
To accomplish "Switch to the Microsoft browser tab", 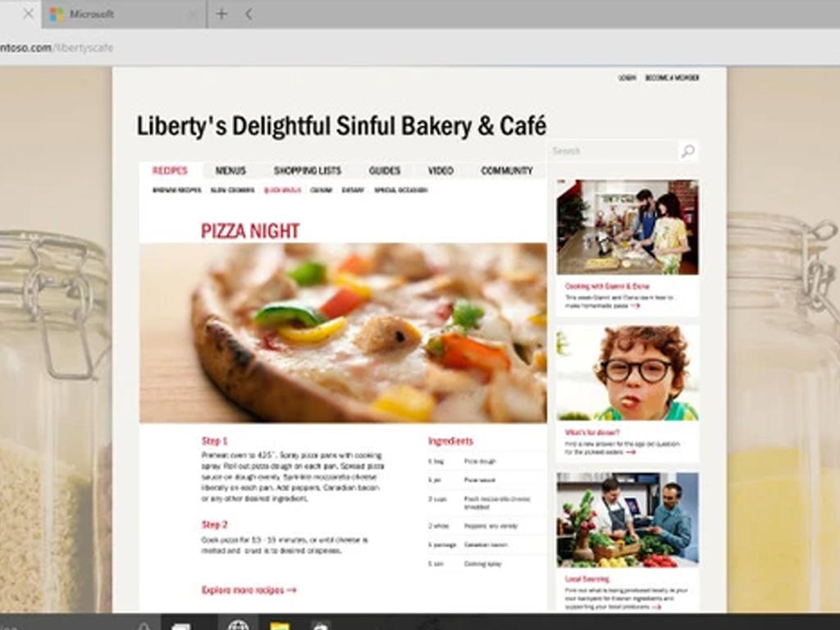I will 125,15.
